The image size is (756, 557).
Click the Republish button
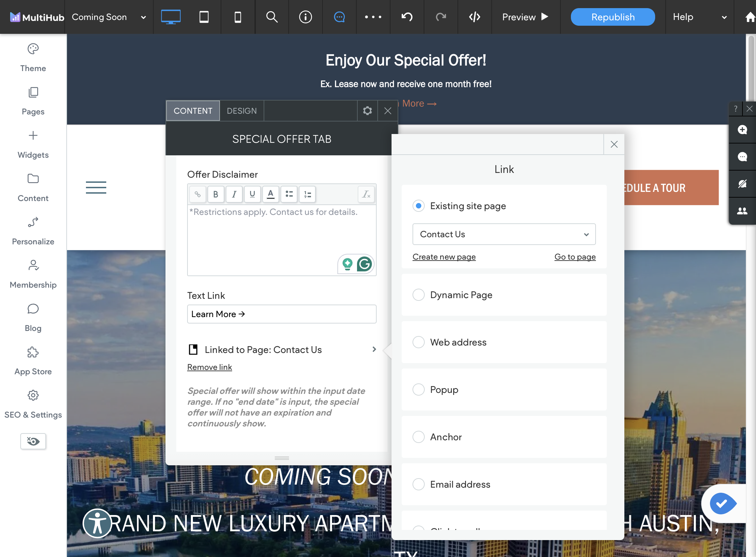(x=613, y=17)
